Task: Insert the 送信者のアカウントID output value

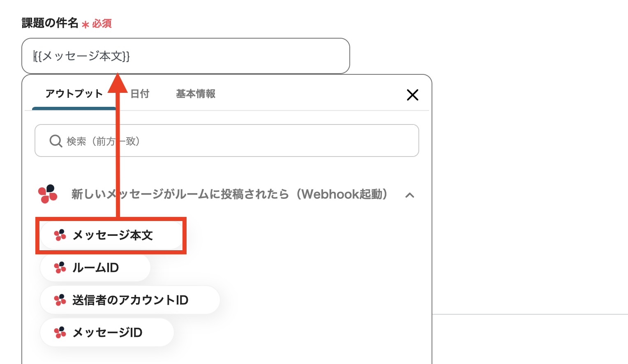Action: point(129,300)
